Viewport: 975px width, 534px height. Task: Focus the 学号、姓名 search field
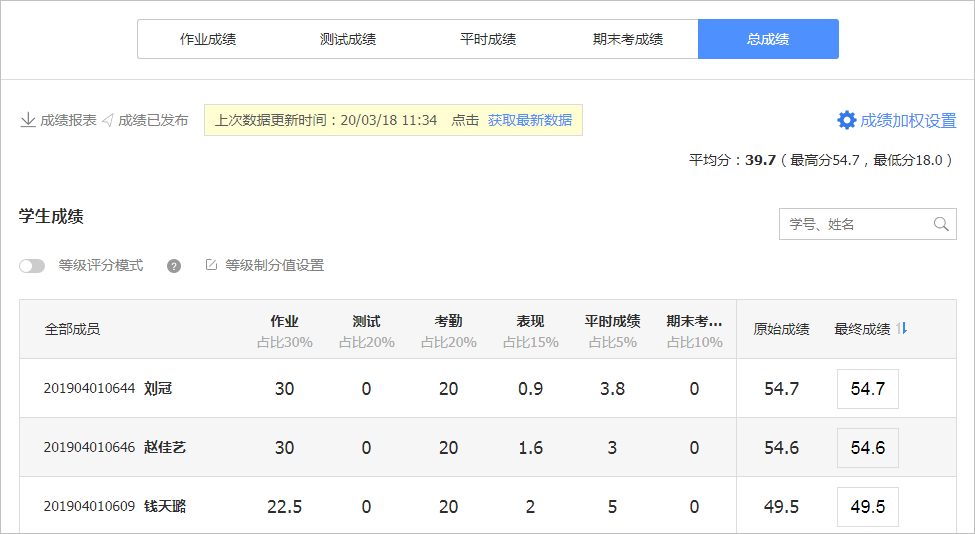(x=855, y=224)
